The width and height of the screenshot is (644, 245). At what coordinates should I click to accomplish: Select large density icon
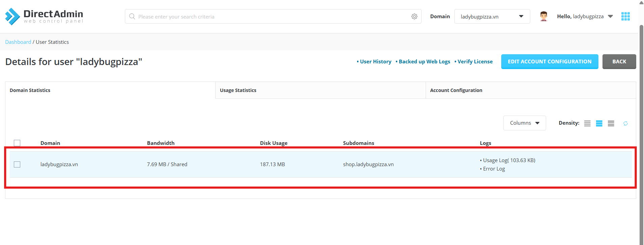click(611, 123)
